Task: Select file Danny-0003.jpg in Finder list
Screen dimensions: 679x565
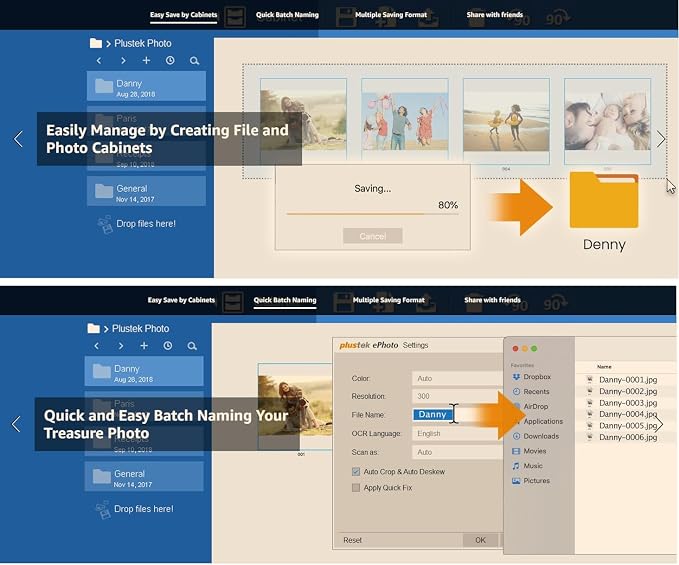Action: coord(628,403)
